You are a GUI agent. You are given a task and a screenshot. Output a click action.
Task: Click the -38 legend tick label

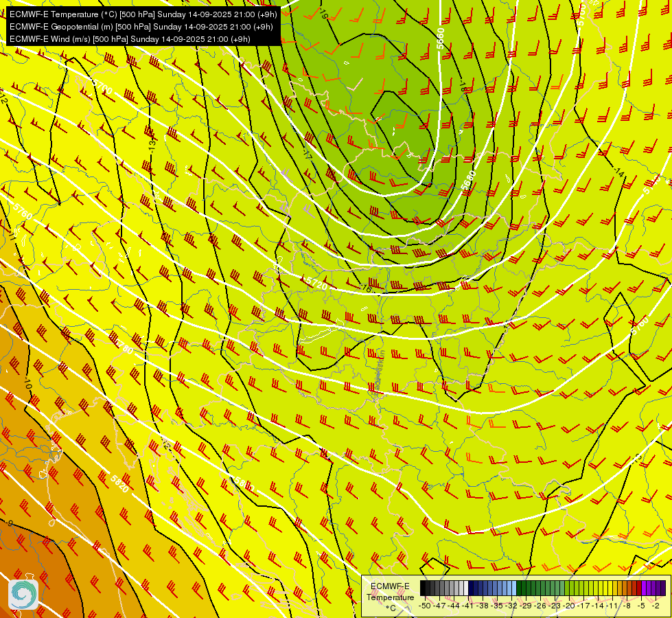point(483,606)
